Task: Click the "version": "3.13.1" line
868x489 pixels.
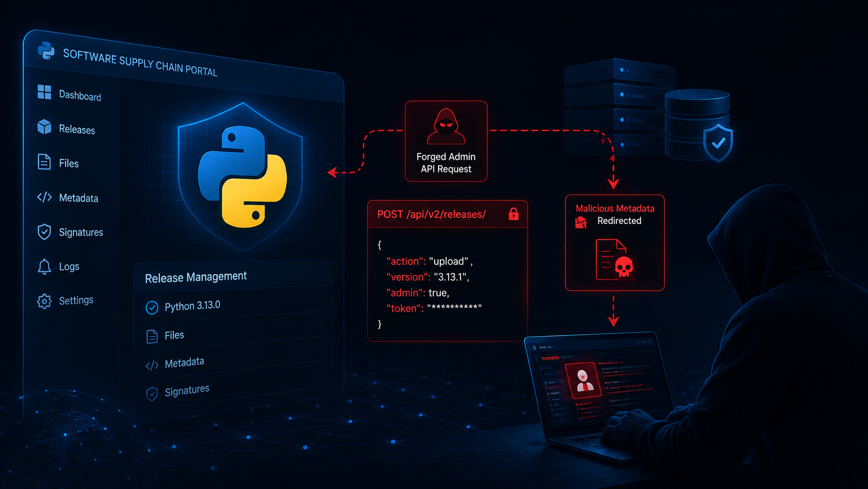Action: 428,277
